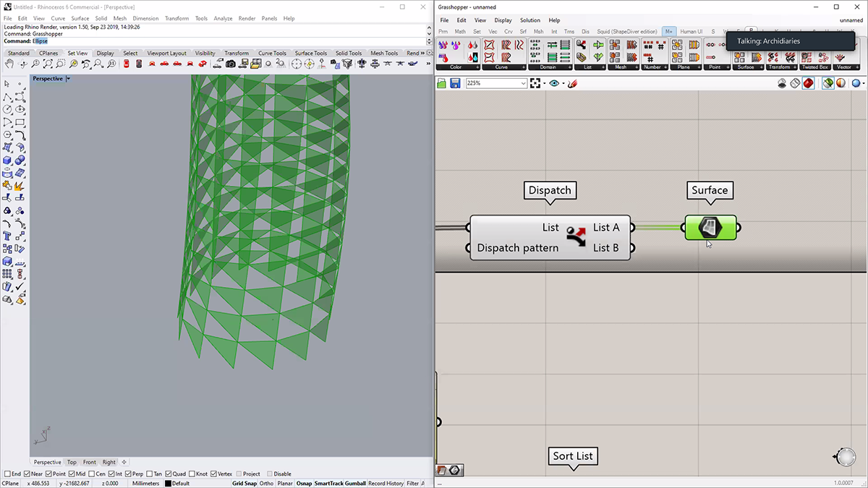The width and height of the screenshot is (868, 488).
Task: Click the Grasshopper open file icon
Action: 442,84
